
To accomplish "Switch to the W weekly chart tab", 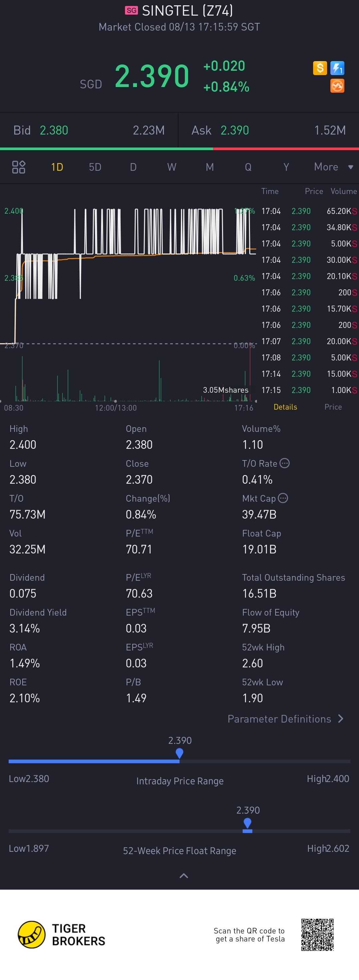I will [x=172, y=167].
